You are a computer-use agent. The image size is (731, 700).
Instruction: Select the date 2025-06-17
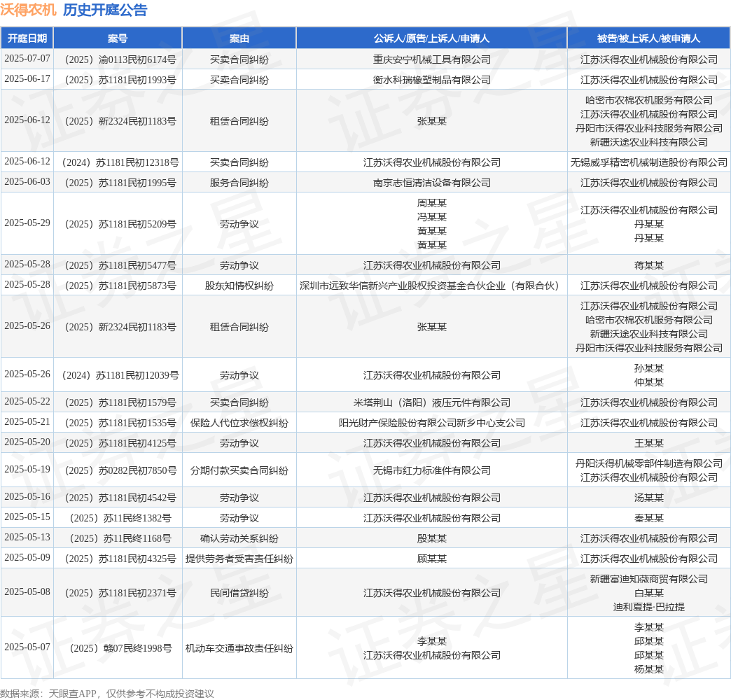tap(27, 79)
